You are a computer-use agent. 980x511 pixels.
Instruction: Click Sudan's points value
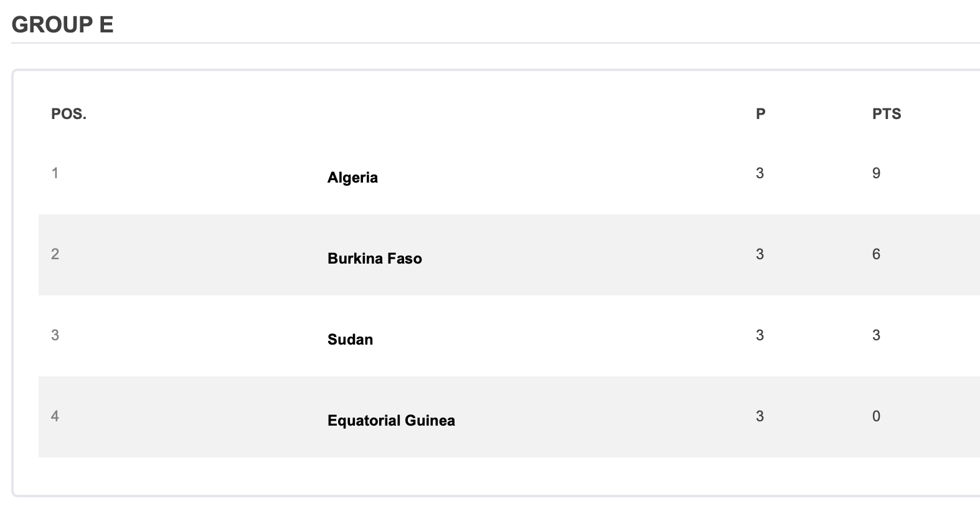876,335
